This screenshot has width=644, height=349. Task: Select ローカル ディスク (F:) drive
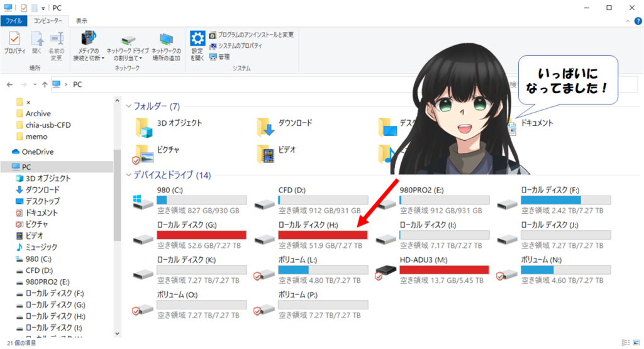tap(553, 201)
